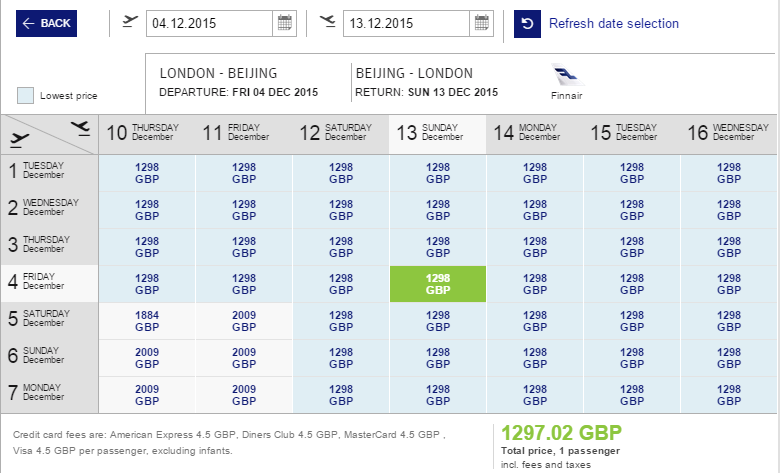The height and width of the screenshot is (473, 780).
Task: Click Refresh date selection link
Action: click(614, 23)
